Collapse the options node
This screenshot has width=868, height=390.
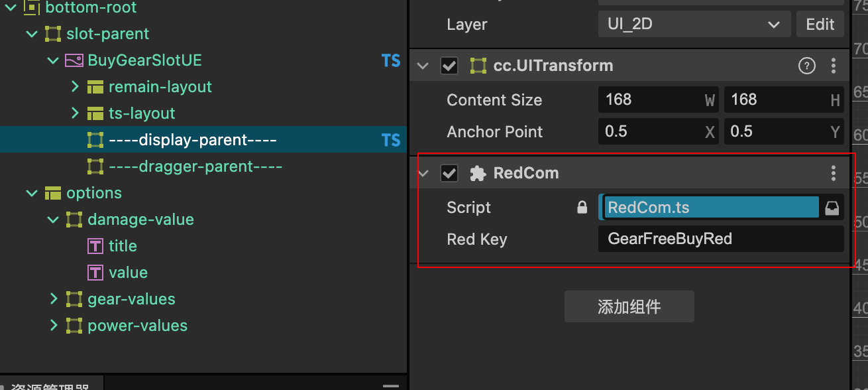[32, 193]
